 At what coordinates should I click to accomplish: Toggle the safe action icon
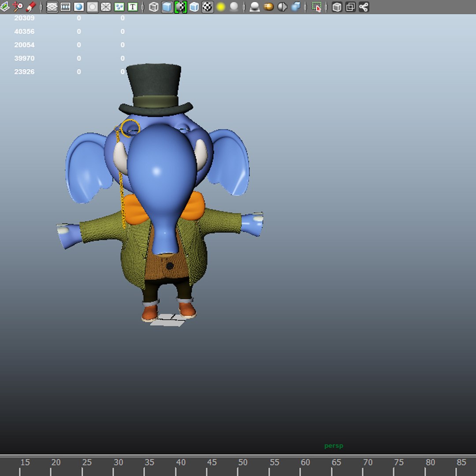[119, 7]
